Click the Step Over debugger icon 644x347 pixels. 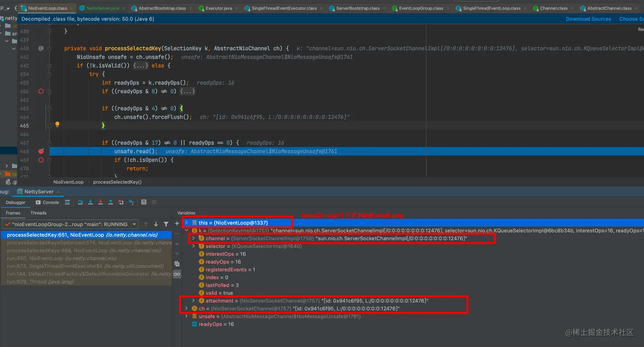[80, 202]
